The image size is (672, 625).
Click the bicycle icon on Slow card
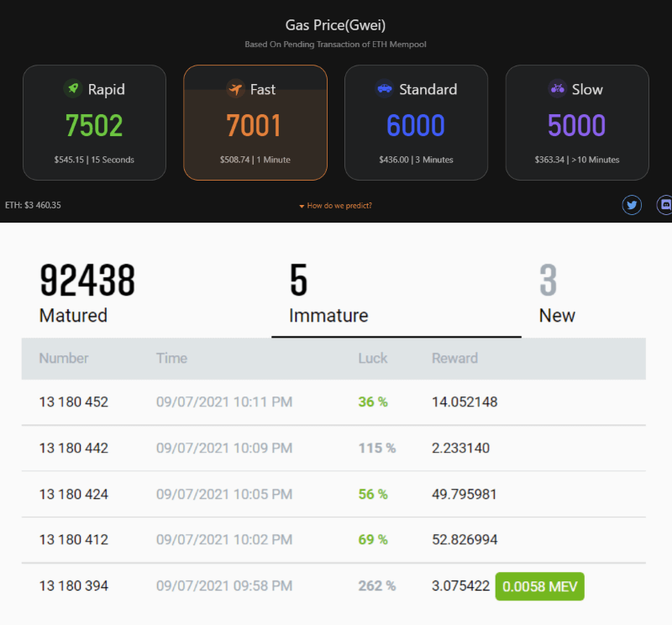(557, 89)
